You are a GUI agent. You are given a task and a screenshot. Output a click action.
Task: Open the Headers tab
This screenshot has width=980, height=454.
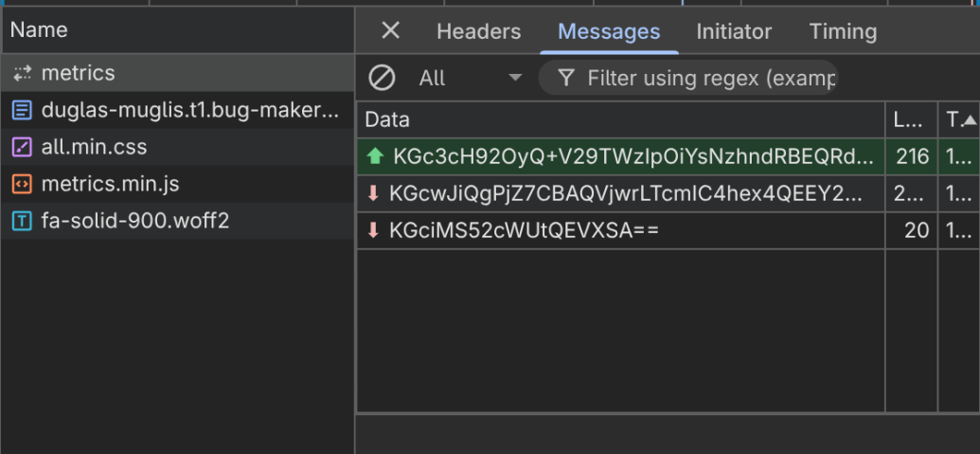pyautogui.click(x=478, y=31)
